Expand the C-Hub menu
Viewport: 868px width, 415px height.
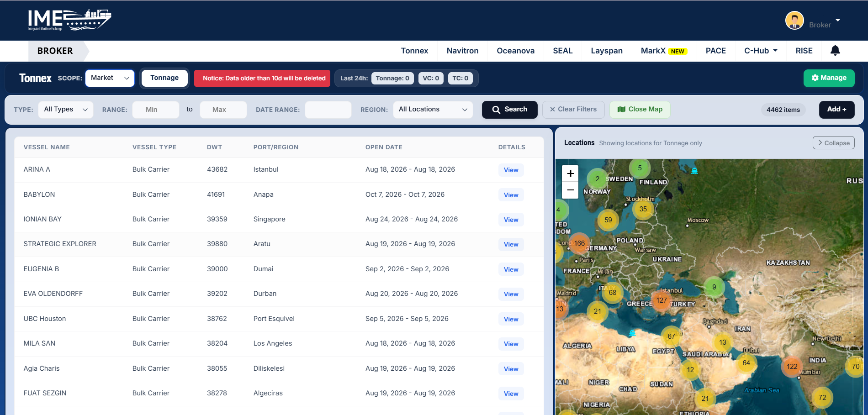click(x=761, y=51)
